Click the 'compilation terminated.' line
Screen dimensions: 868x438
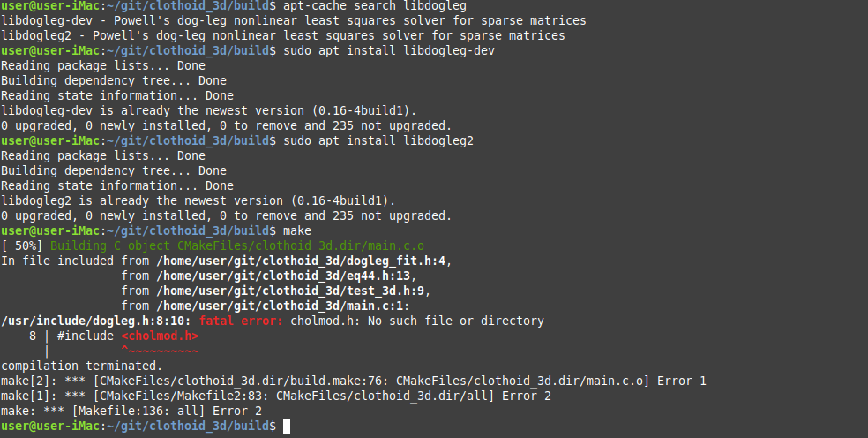click(81, 366)
